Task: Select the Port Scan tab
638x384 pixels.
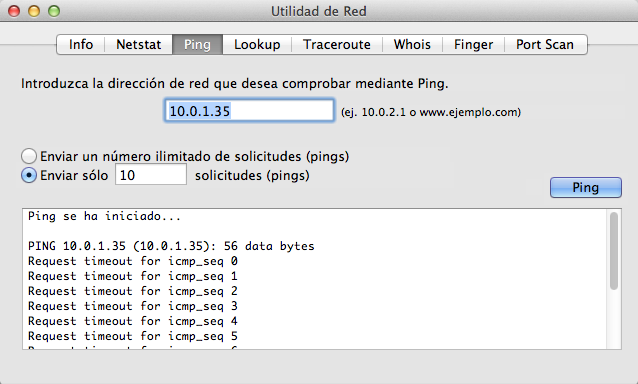Action: point(545,44)
